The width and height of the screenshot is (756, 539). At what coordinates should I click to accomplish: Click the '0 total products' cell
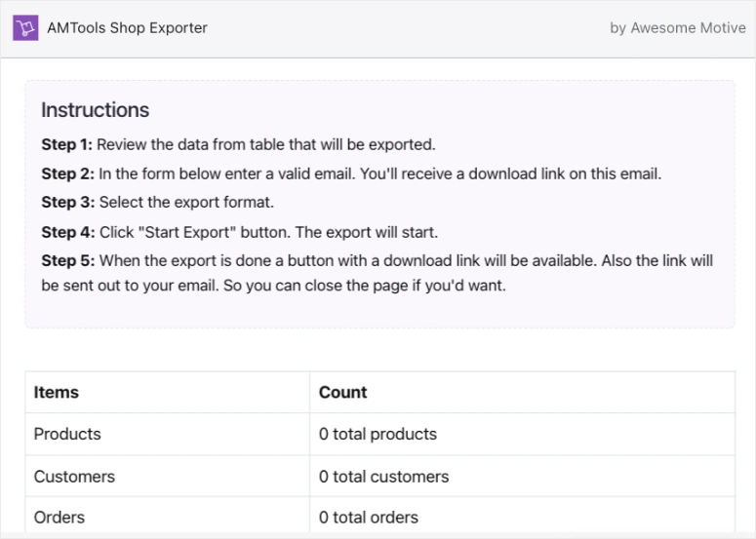(378, 434)
